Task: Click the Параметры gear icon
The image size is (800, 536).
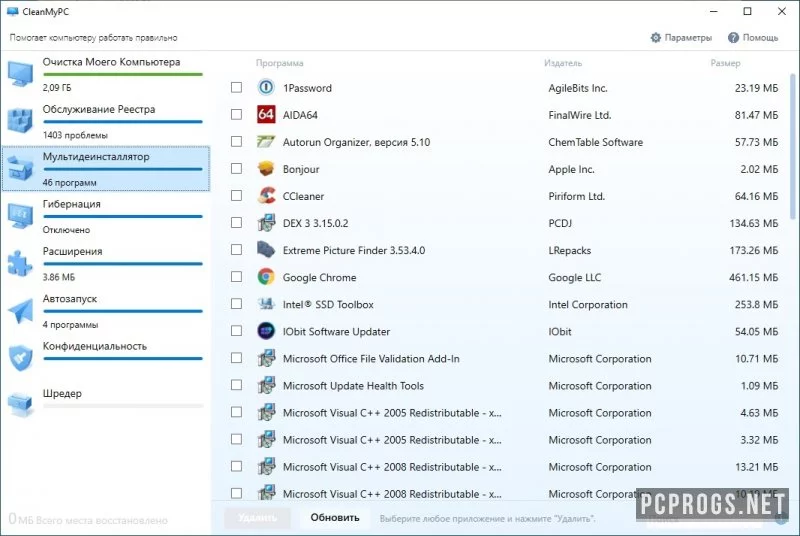Action: click(656, 38)
